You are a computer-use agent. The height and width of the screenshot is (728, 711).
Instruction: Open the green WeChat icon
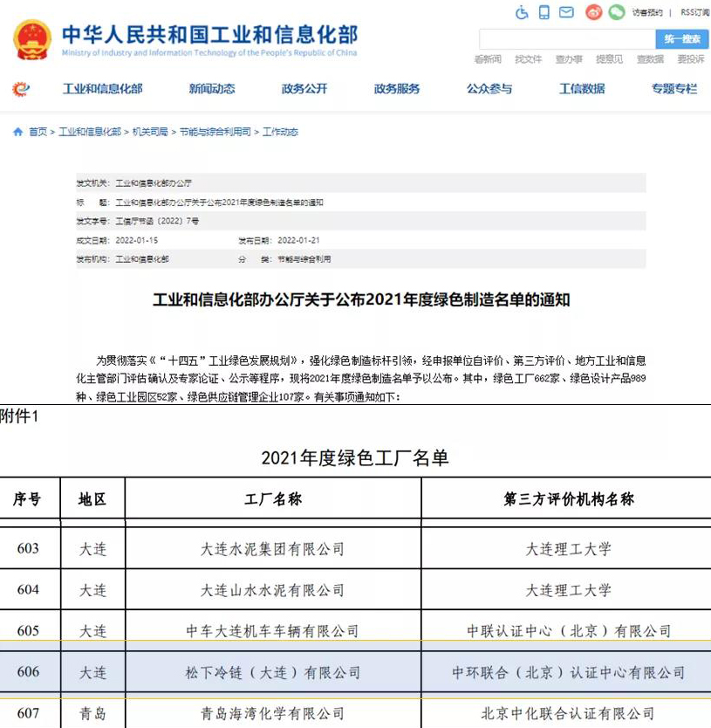pos(617,12)
